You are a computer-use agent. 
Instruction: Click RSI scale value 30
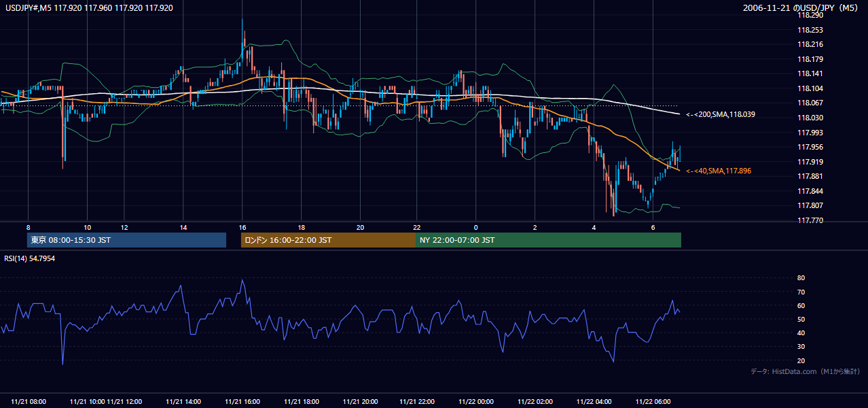click(801, 347)
